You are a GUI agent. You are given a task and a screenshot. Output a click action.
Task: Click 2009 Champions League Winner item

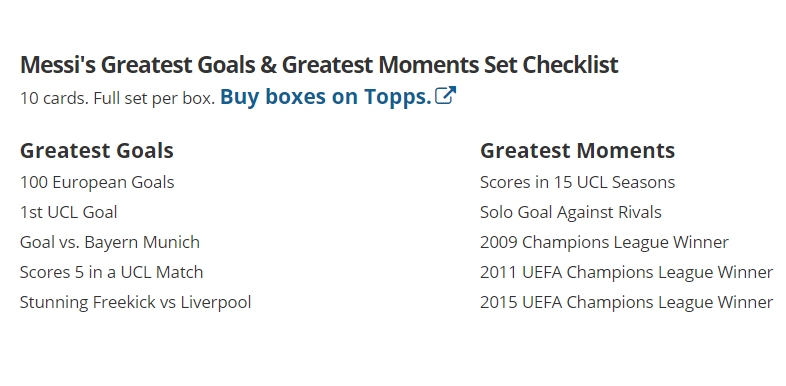coord(605,242)
